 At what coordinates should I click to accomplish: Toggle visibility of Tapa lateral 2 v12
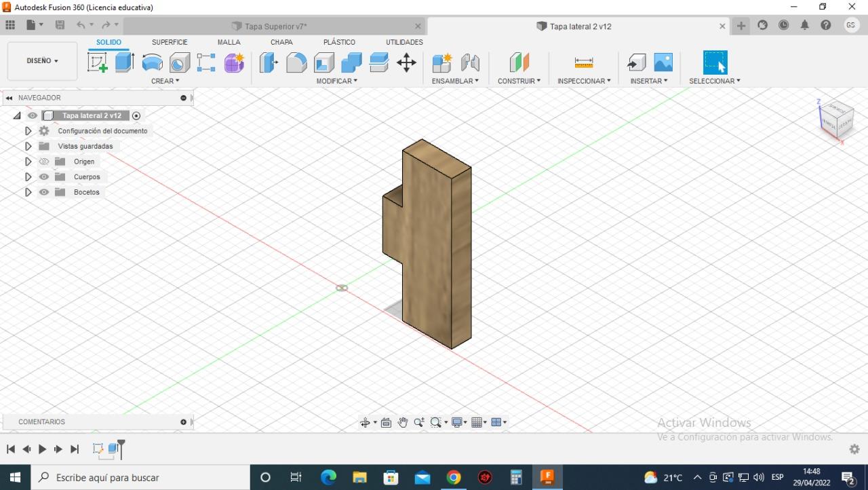click(33, 115)
